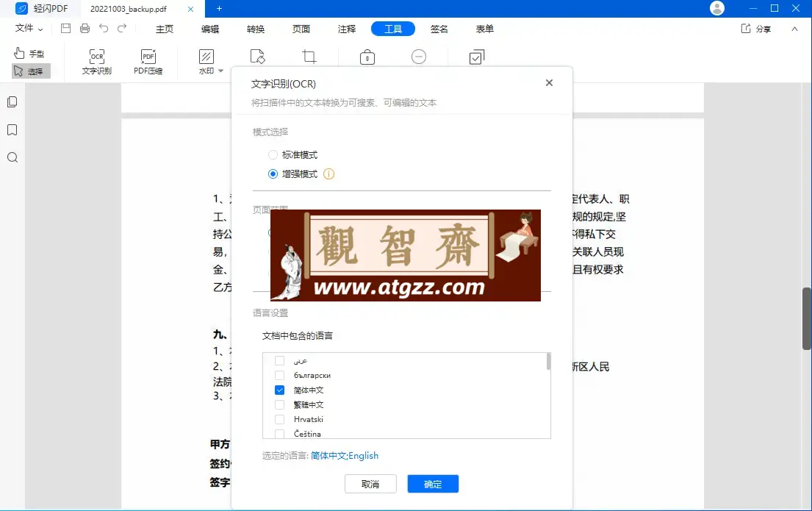Open the 文字识别 OCR tool

[x=97, y=62]
